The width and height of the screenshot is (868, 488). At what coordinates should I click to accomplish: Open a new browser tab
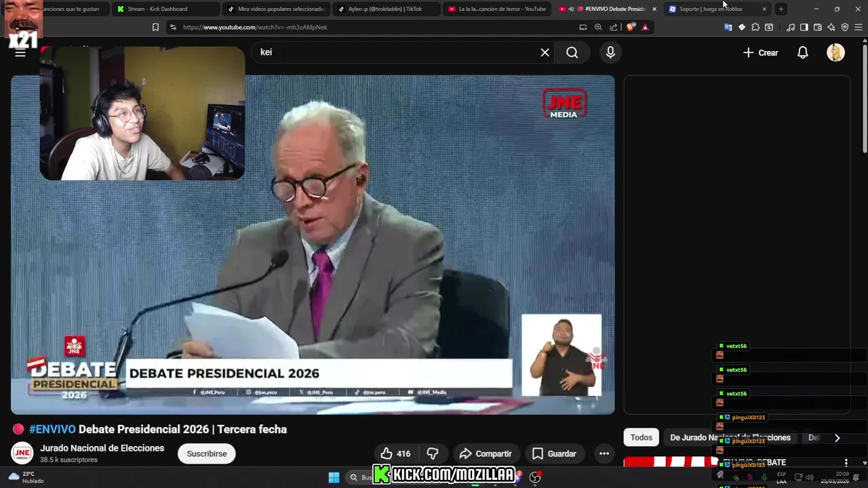pyautogui.click(x=781, y=9)
